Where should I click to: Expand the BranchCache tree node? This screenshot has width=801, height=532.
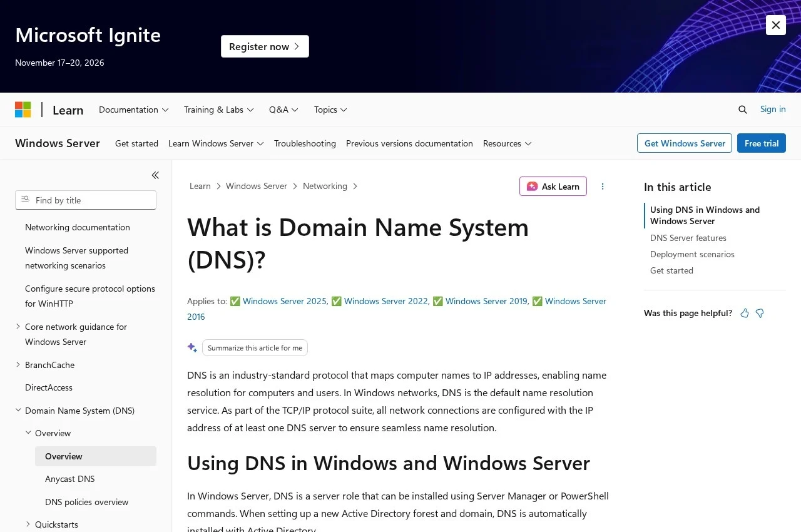click(18, 364)
